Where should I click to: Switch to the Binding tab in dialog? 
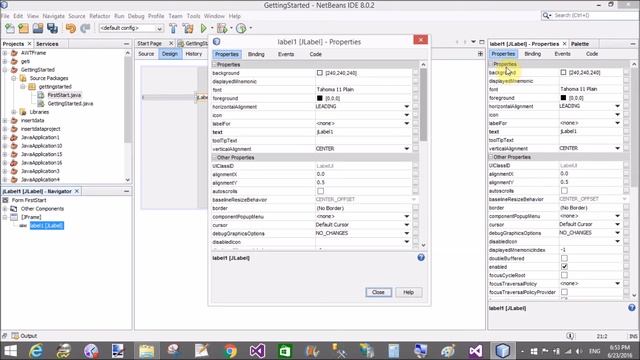tap(256, 54)
